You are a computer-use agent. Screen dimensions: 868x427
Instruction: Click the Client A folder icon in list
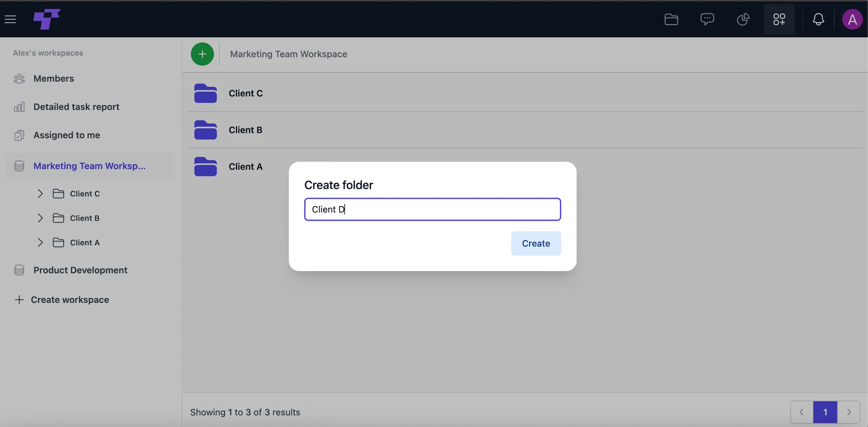[206, 166]
